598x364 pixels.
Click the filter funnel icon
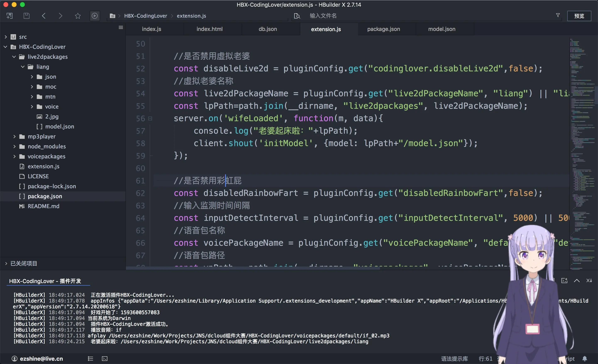[x=558, y=15]
